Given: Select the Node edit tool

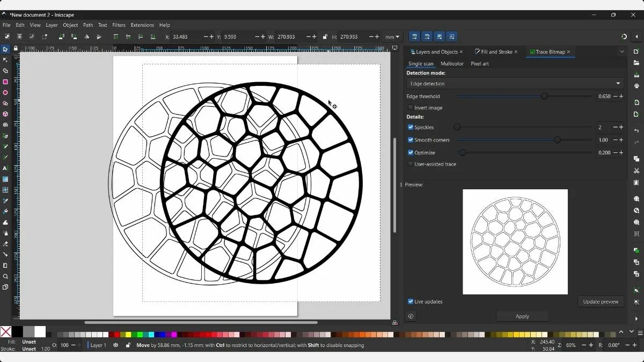Looking at the screenshot, I should click(5, 60).
